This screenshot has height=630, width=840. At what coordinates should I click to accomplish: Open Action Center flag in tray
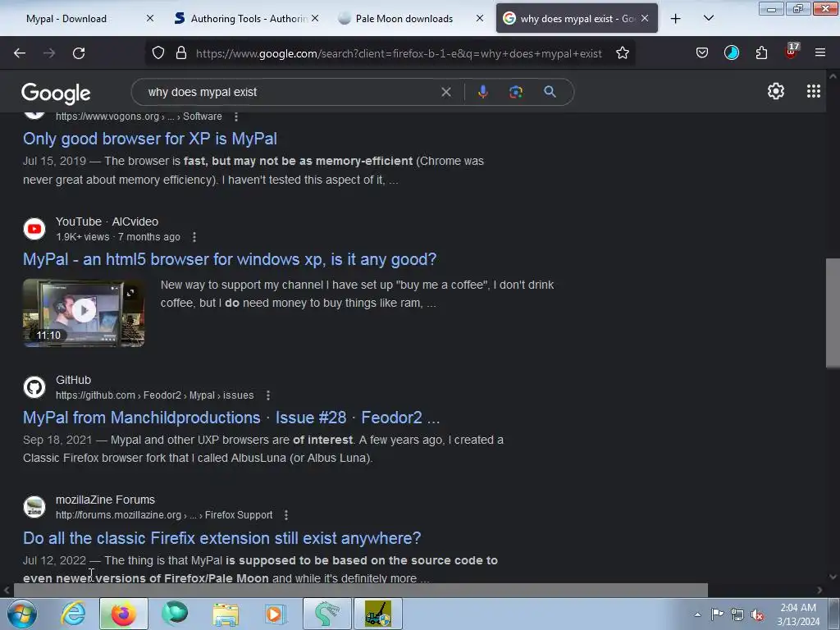717,614
